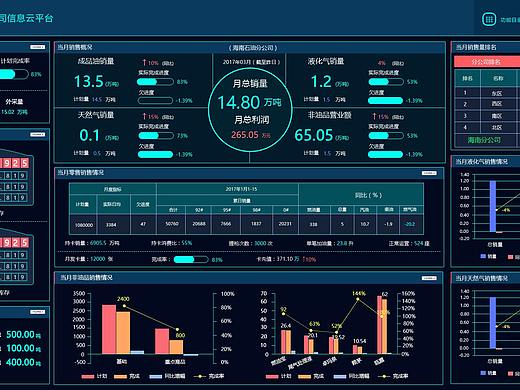Toggle 完成 legend in left bar chart
520x390 pixels.
pos(127,376)
